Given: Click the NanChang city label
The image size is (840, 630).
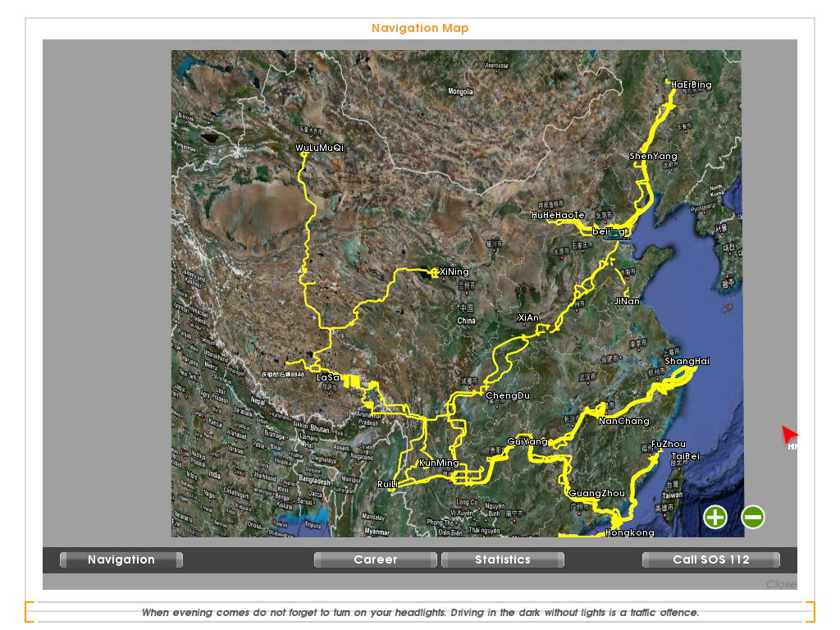Looking at the screenshot, I should (623, 421).
